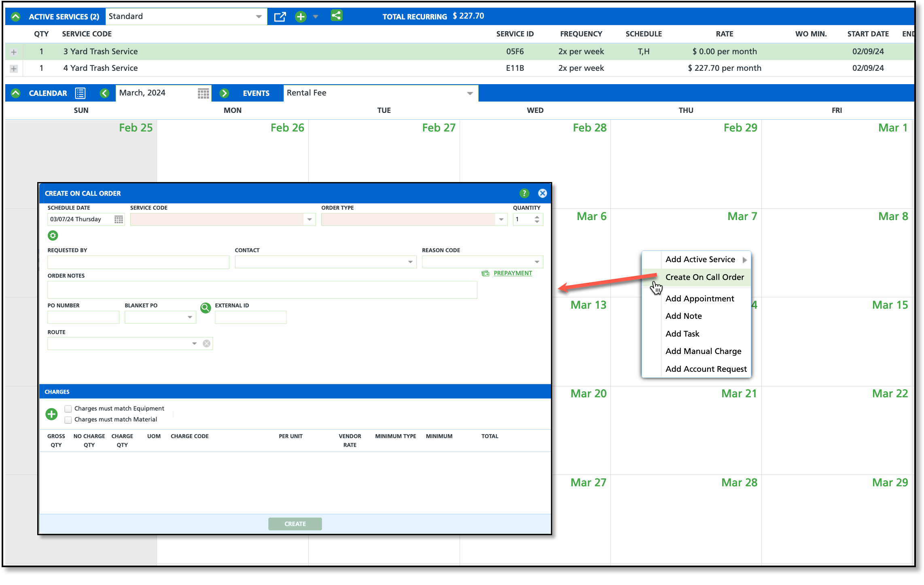Expand the 3 Yard Trash Service row
This screenshot has height=585, width=924.
coord(14,52)
